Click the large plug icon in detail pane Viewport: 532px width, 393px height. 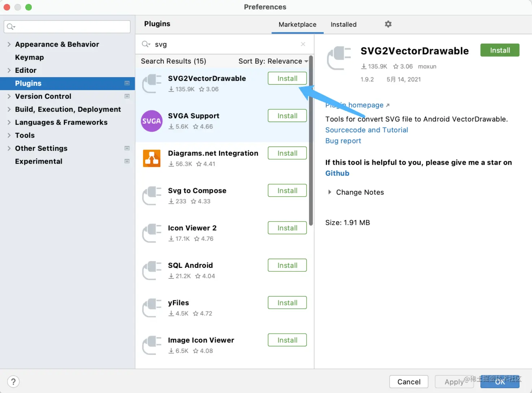339,58
